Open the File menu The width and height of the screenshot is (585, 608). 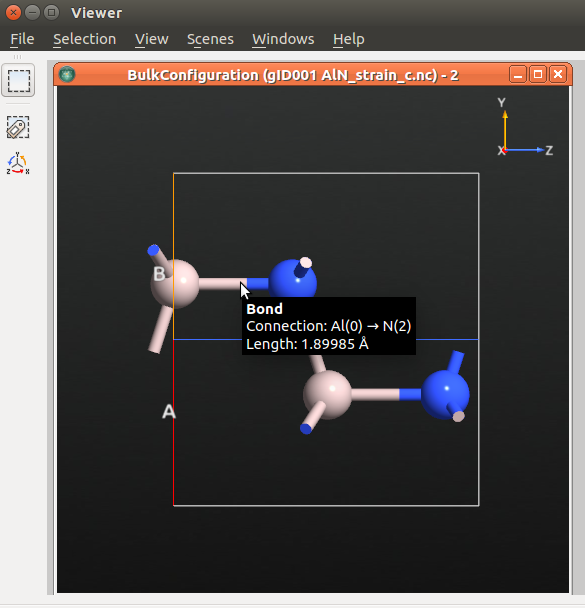coord(22,39)
